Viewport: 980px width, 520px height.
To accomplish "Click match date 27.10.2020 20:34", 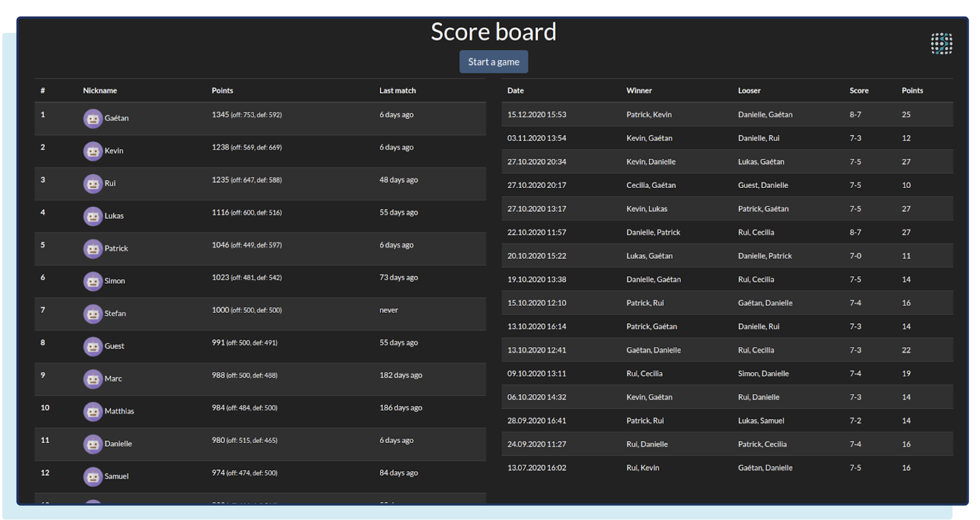I will 536,161.
